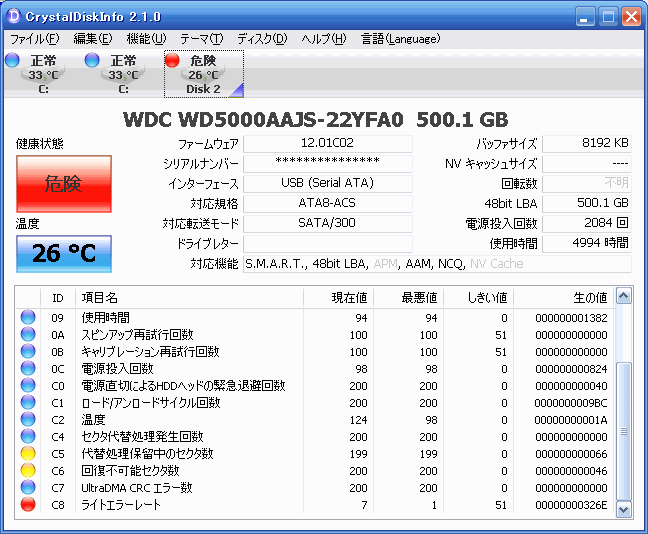Click the ロード/アンロードサイクル回数 item name
This screenshot has width=648, height=534.
coord(150,403)
